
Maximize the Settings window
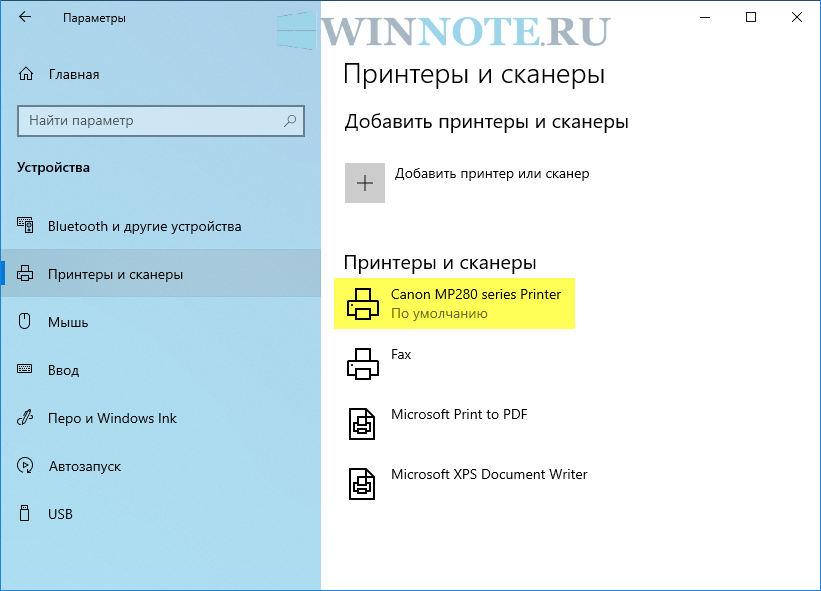pyautogui.click(x=751, y=18)
